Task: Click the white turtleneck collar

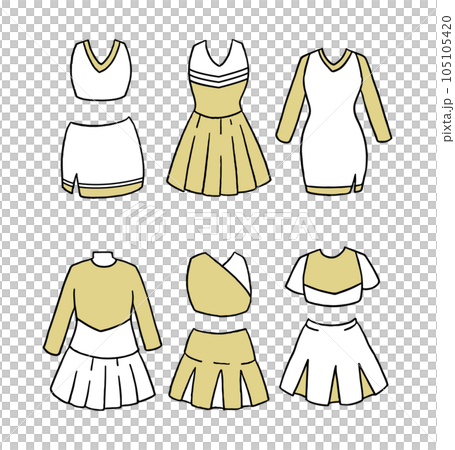Action: coord(104,259)
